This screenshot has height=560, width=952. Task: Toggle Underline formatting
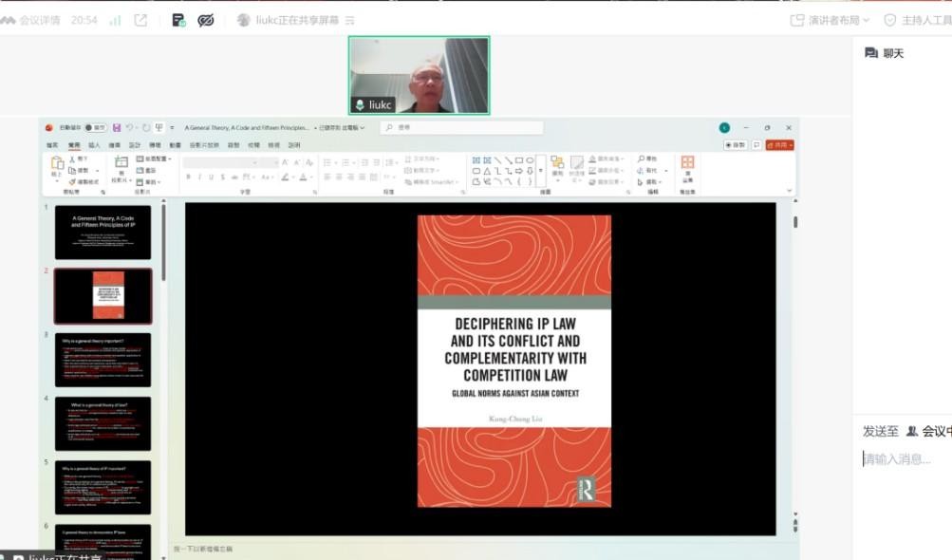(212, 177)
